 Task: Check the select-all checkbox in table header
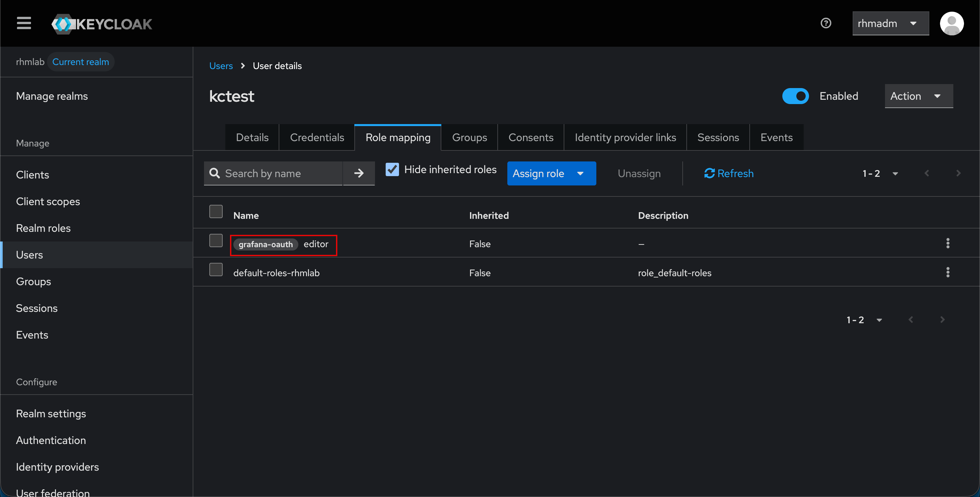216,211
